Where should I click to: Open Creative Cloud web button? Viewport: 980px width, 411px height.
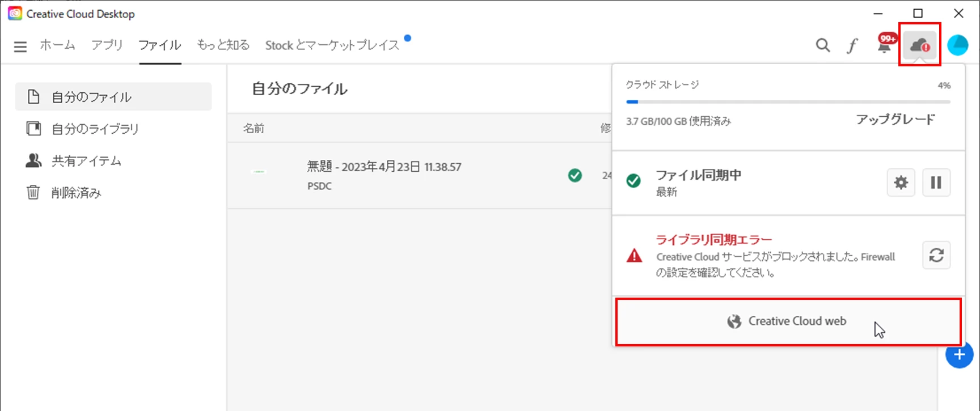pyautogui.click(x=788, y=321)
